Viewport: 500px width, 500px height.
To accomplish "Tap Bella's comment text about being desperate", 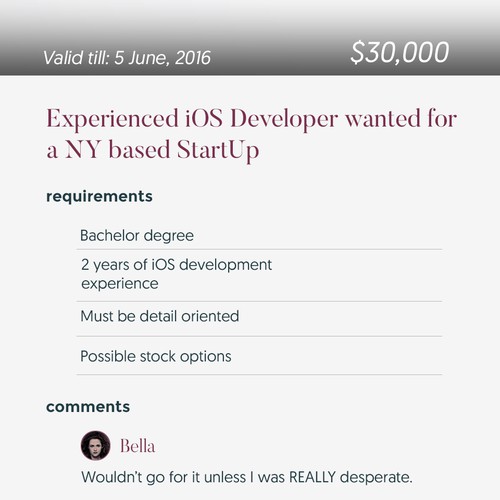I will pyautogui.click(x=247, y=477).
